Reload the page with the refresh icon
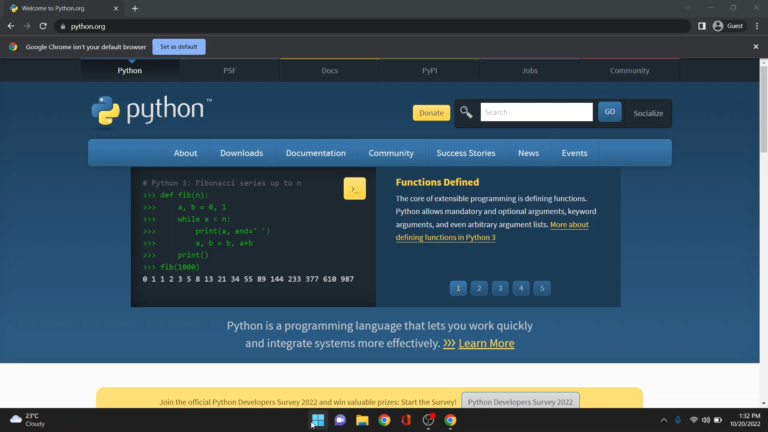 click(x=43, y=26)
